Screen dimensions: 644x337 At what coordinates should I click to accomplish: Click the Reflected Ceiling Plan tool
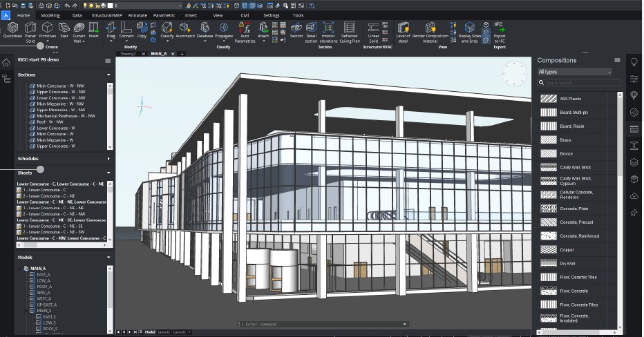[x=350, y=32]
